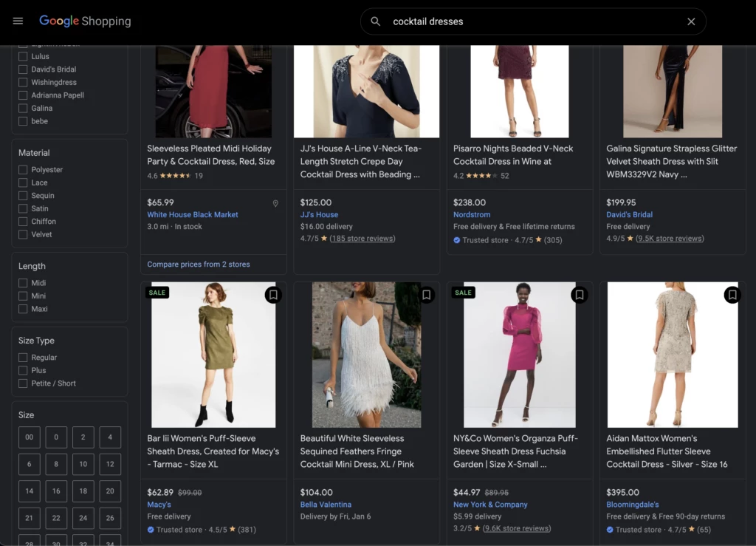This screenshot has width=756, height=546.
Task: Click Compare prices from 2 stores
Action: click(198, 265)
